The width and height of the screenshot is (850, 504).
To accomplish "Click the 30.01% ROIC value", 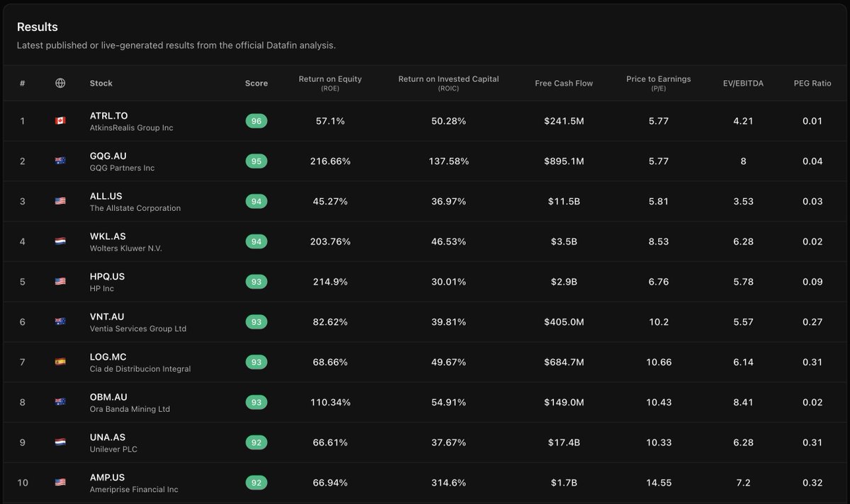I will tap(448, 282).
